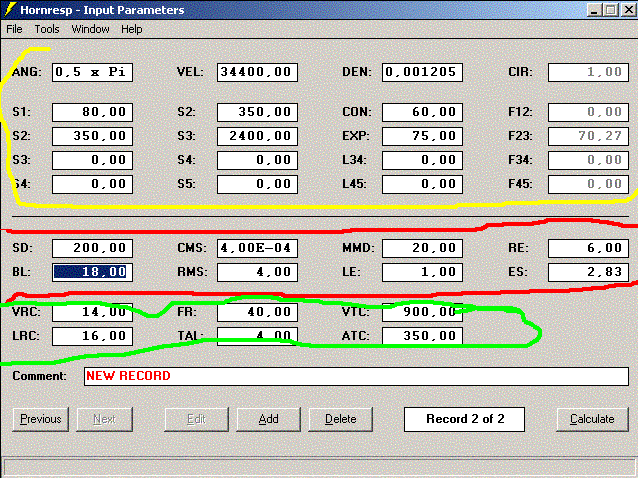Click the Hornresp lightning title bar icon

click(x=10, y=9)
